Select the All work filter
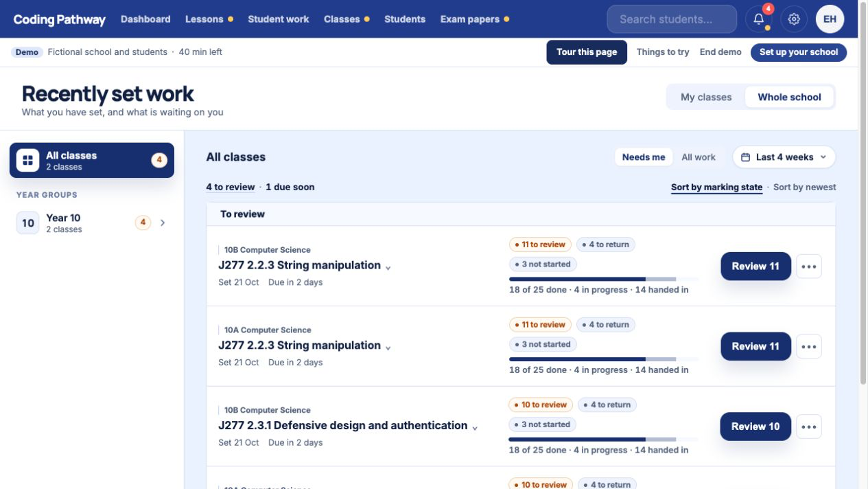 [x=699, y=157]
